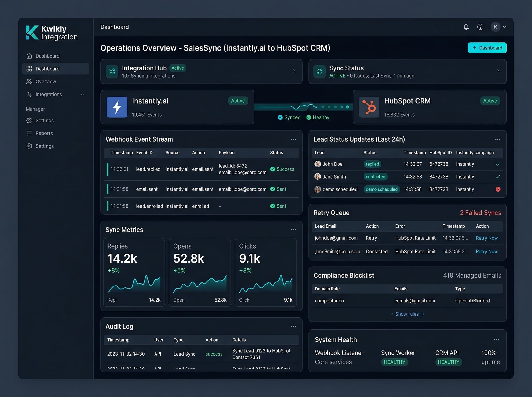Click the red error indicator for demo scheduled

coord(498,189)
